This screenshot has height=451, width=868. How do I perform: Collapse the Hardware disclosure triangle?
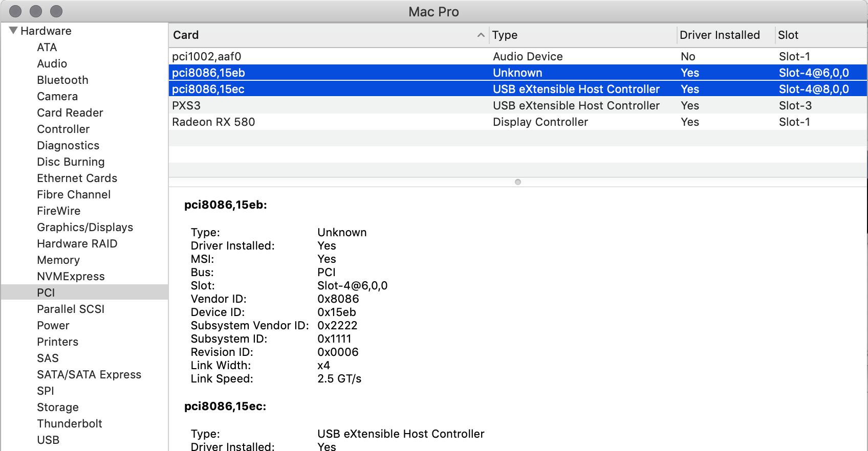click(x=13, y=31)
